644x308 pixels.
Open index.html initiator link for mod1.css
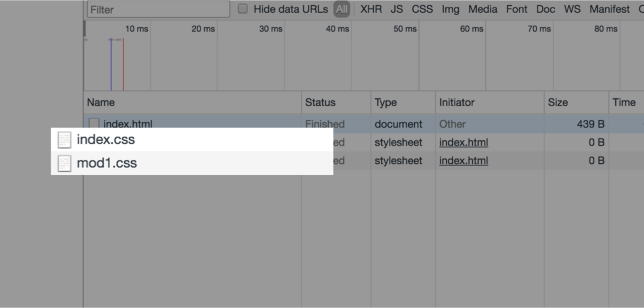464,161
